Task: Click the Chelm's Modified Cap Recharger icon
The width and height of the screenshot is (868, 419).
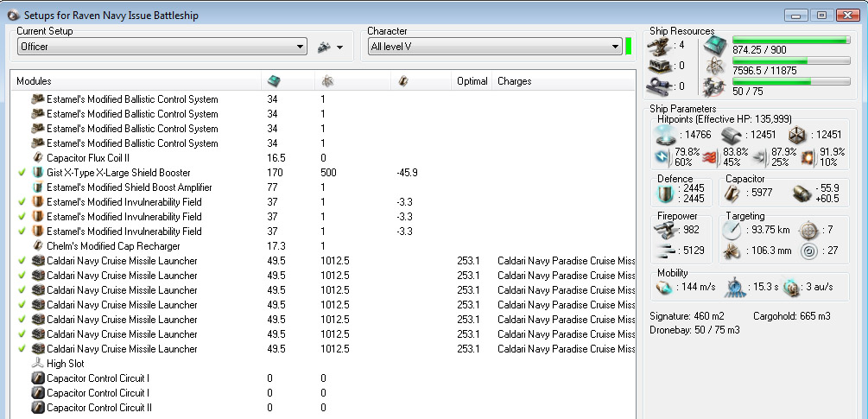Action: 38,245
